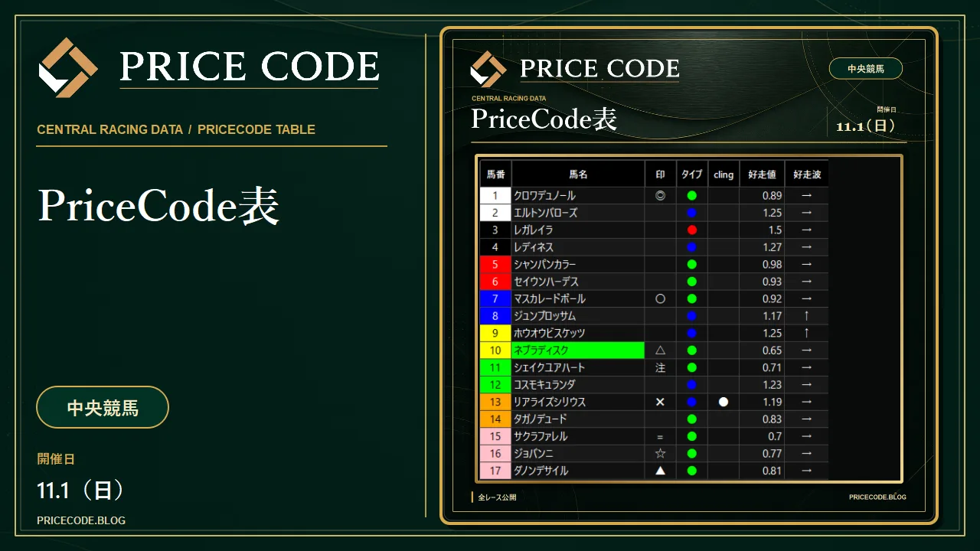The image size is (980, 551).
Task: Click the right arrow in the レディネス row
Action: [x=806, y=247]
